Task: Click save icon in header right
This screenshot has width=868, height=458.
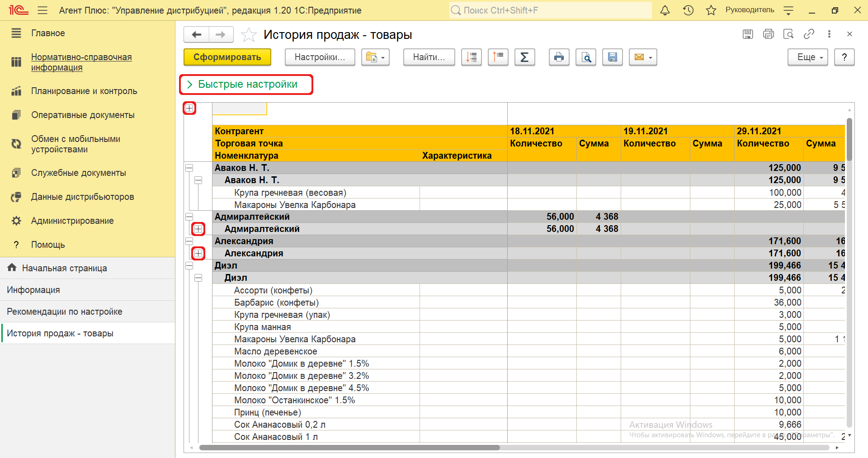Action: (x=748, y=34)
